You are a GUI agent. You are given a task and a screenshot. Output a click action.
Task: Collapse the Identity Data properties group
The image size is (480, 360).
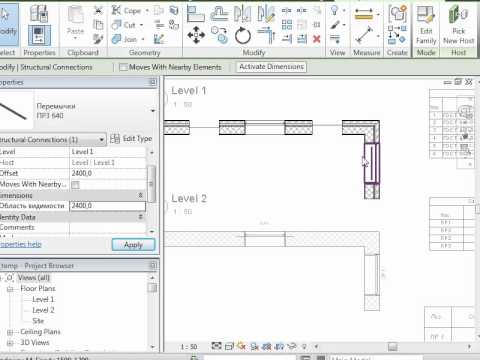(x=140, y=217)
